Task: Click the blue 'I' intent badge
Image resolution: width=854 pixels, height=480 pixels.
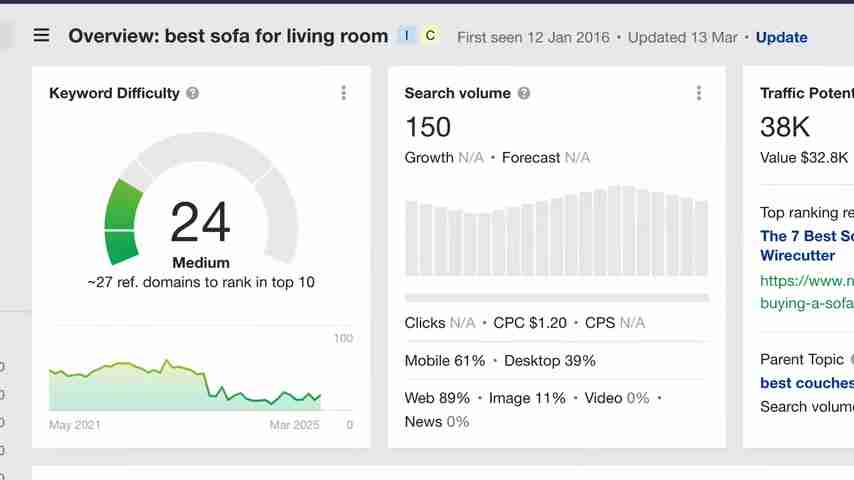Action: (x=407, y=36)
